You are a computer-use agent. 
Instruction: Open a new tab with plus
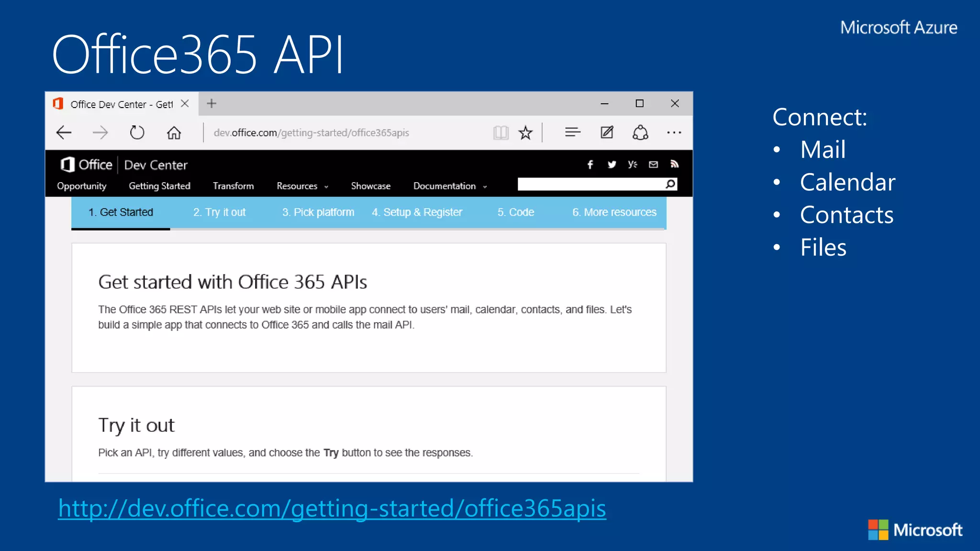click(212, 103)
